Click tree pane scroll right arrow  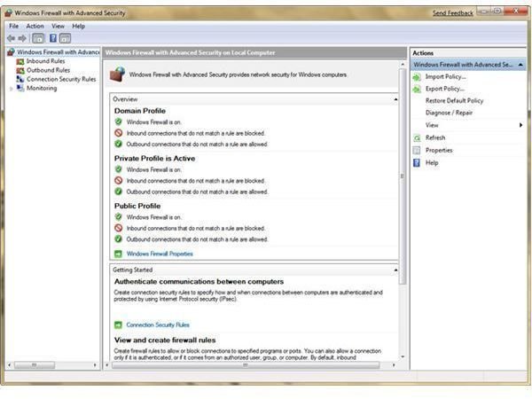tap(95, 365)
